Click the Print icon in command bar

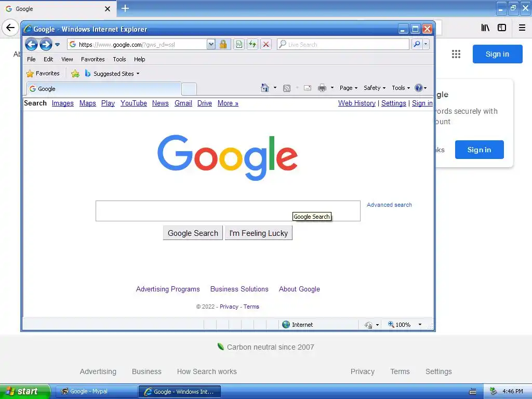(x=322, y=88)
